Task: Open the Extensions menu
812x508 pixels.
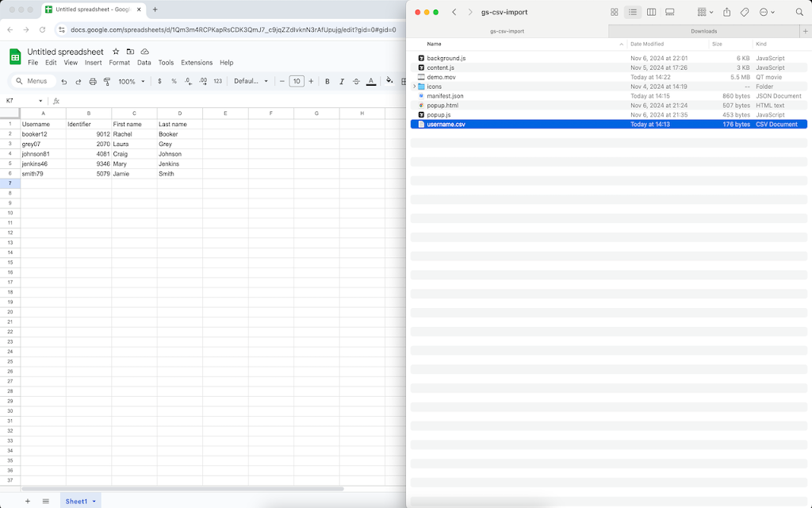Action: (197, 63)
